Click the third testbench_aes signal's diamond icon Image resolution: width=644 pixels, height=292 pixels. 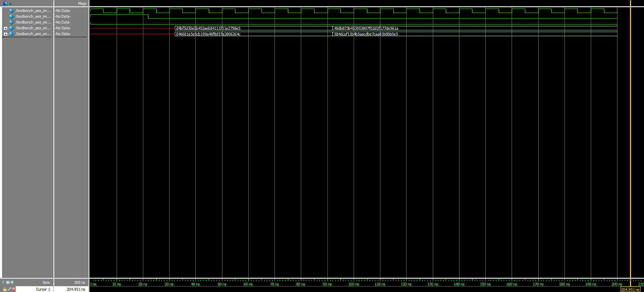11,22
